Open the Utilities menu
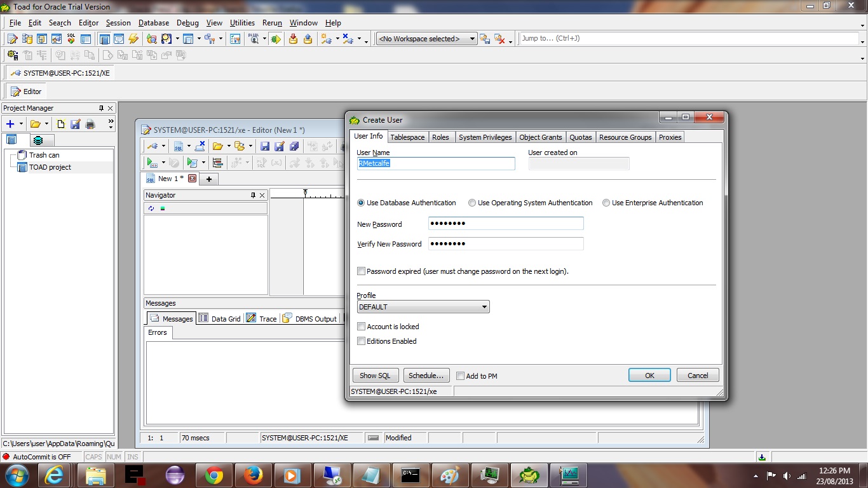The width and height of the screenshot is (868, 488). (x=242, y=23)
